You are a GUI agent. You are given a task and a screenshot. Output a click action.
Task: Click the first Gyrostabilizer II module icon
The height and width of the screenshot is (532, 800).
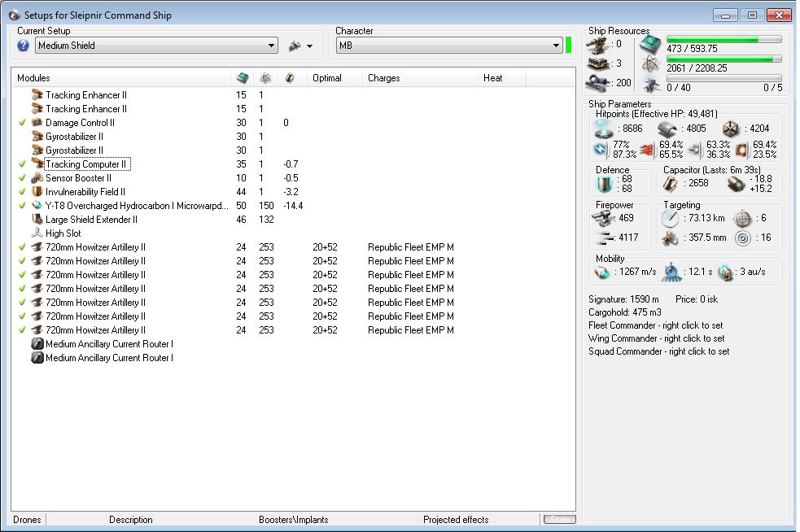coord(37,136)
